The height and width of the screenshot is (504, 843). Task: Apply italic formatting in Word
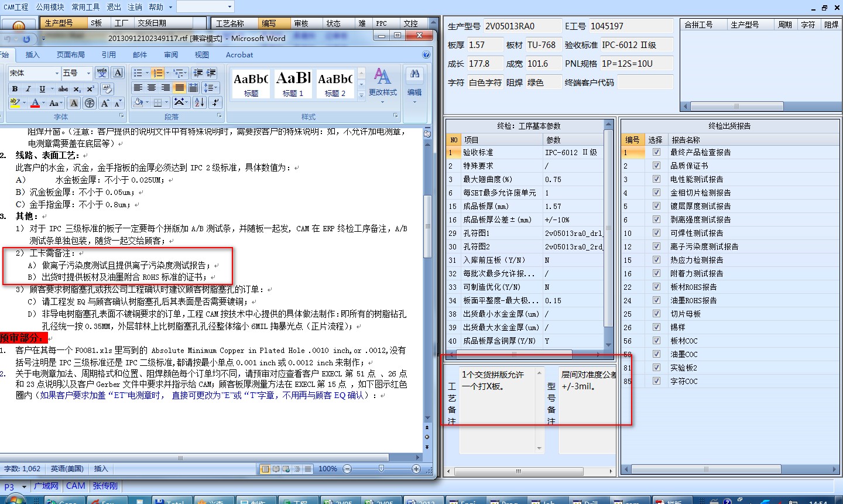pyautogui.click(x=28, y=89)
